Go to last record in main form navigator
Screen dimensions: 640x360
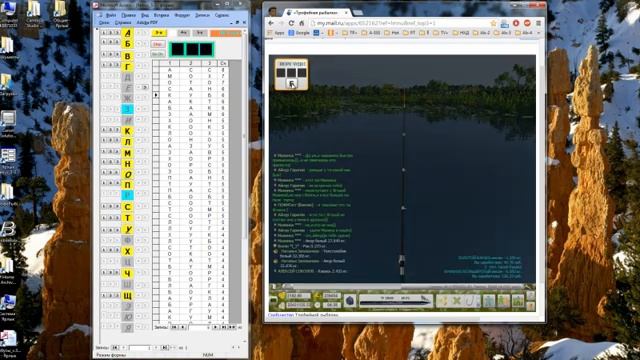tap(165, 348)
